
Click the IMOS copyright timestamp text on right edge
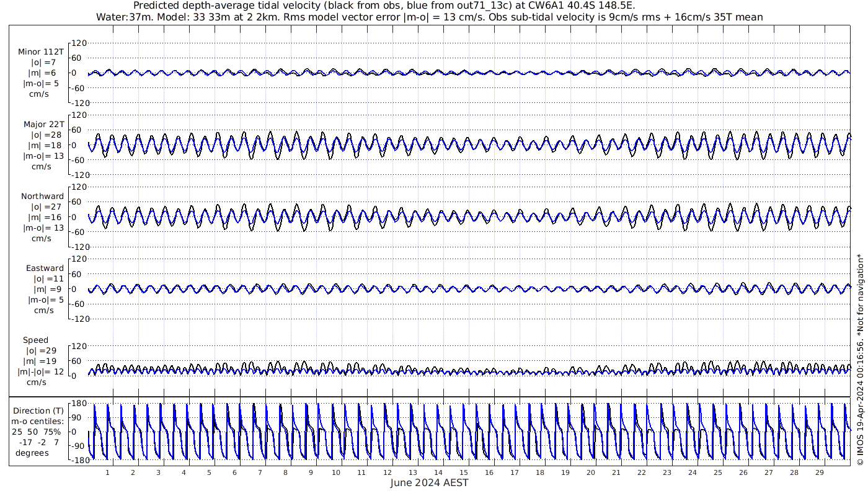pyautogui.click(x=860, y=360)
